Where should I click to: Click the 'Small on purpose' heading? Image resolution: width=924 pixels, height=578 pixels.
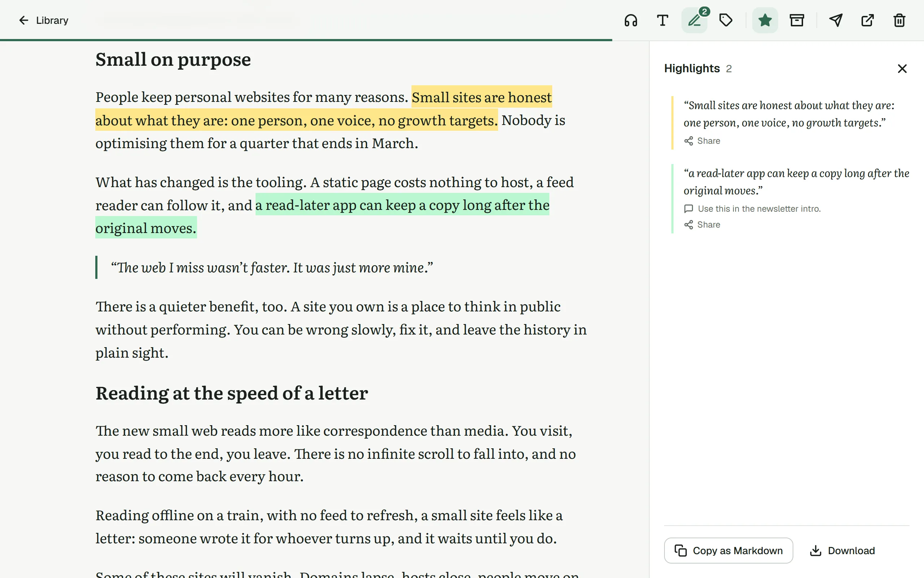click(x=173, y=59)
